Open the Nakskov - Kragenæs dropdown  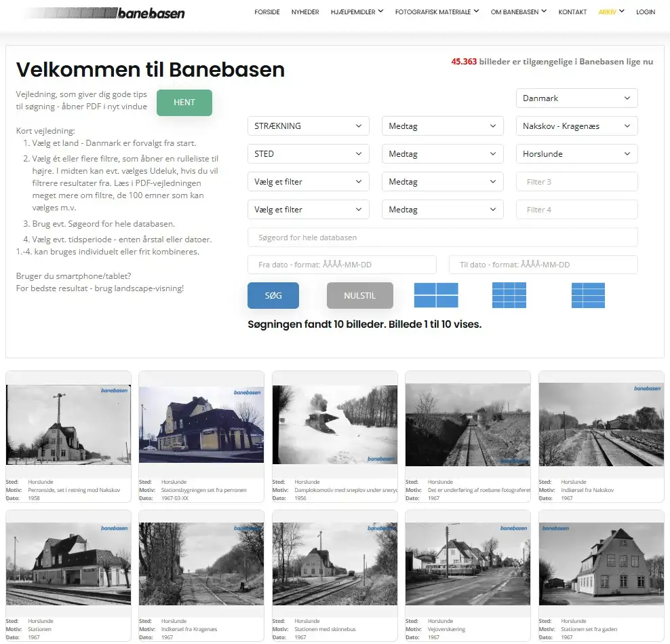pyautogui.click(x=576, y=126)
